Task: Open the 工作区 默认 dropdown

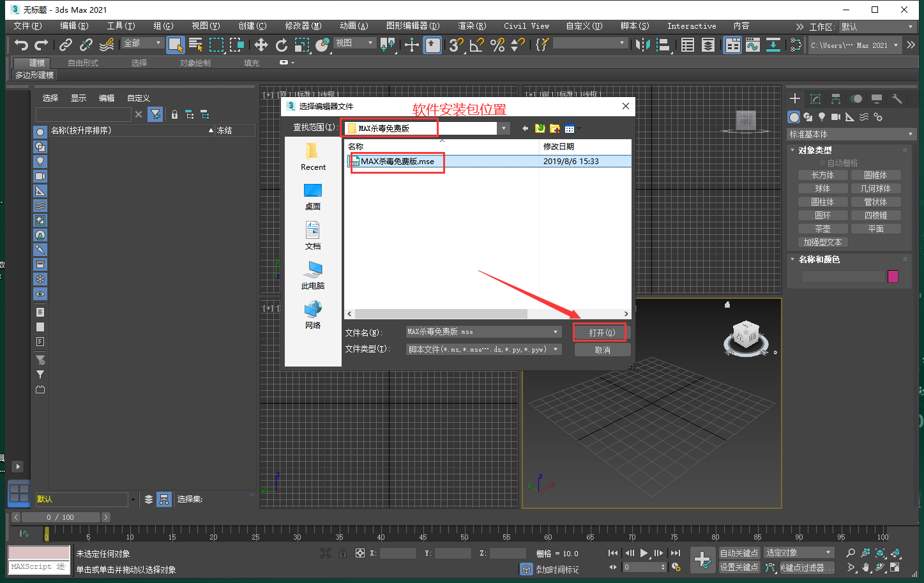Action: coord(877,27)
